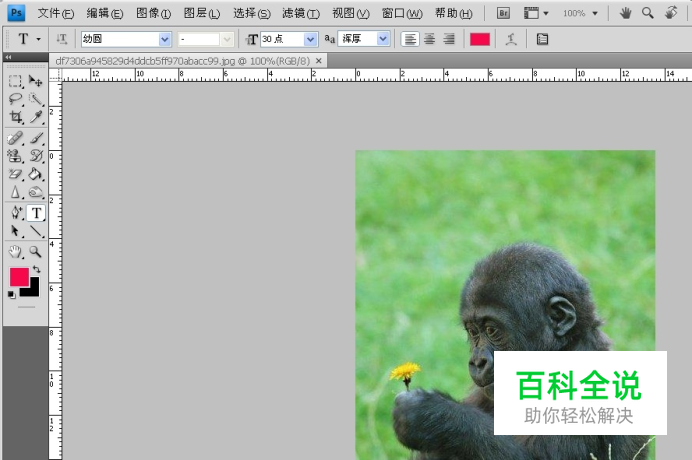Image resolution: width=692 pixels, height=460 pixels.
Task: Click the black background color swatch
Action: tap(34, 290)
